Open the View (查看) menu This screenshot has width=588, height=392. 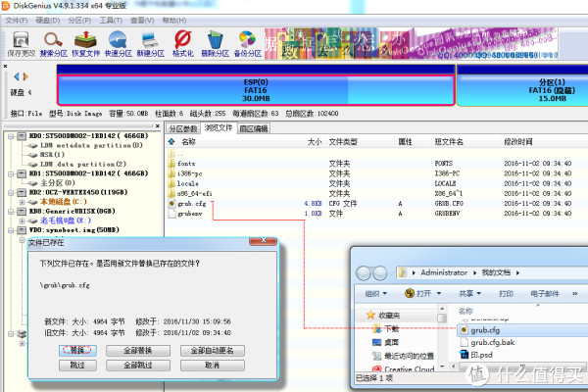[x=142, y=21]
